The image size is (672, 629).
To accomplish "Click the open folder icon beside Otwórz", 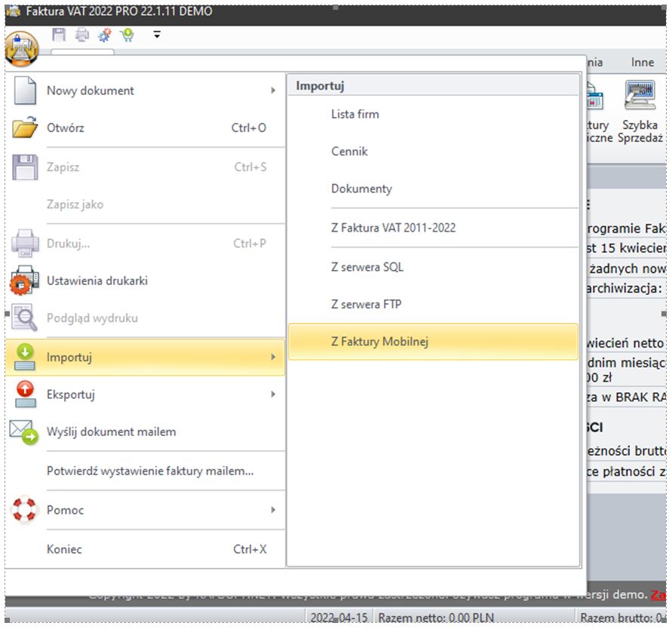I will (25, 127).
